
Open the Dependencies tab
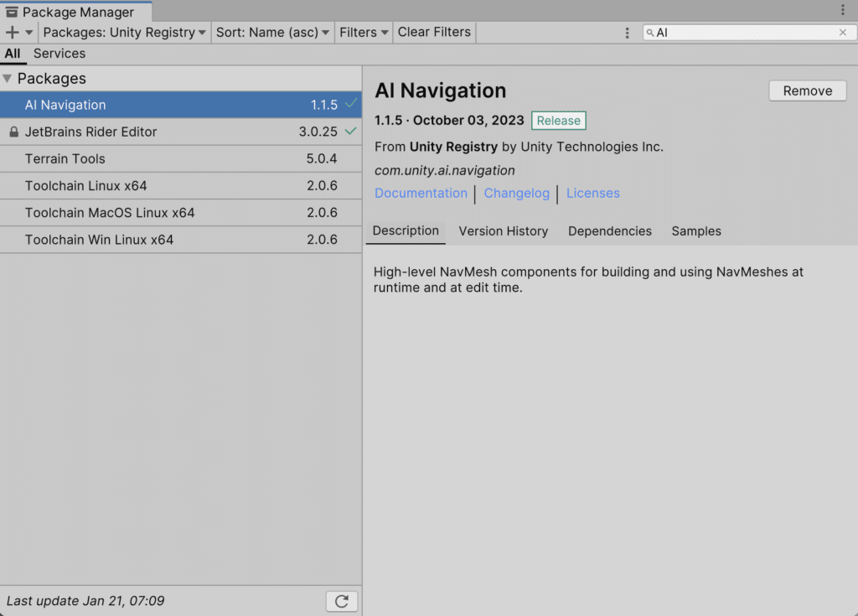pos(609,231)
